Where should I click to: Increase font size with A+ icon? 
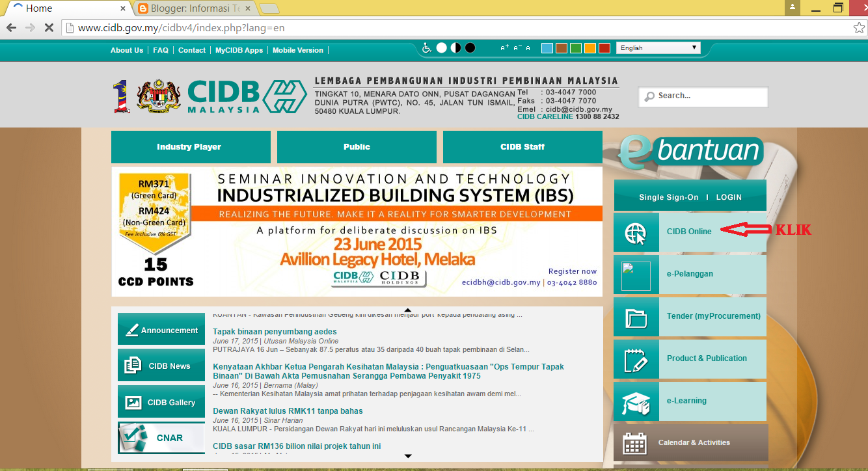[x=505, y=48]
